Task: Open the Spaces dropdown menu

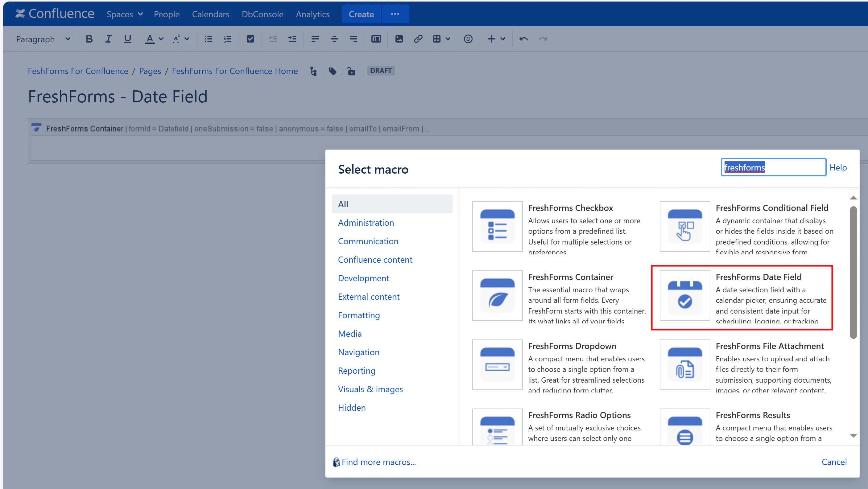Action: 124,14
